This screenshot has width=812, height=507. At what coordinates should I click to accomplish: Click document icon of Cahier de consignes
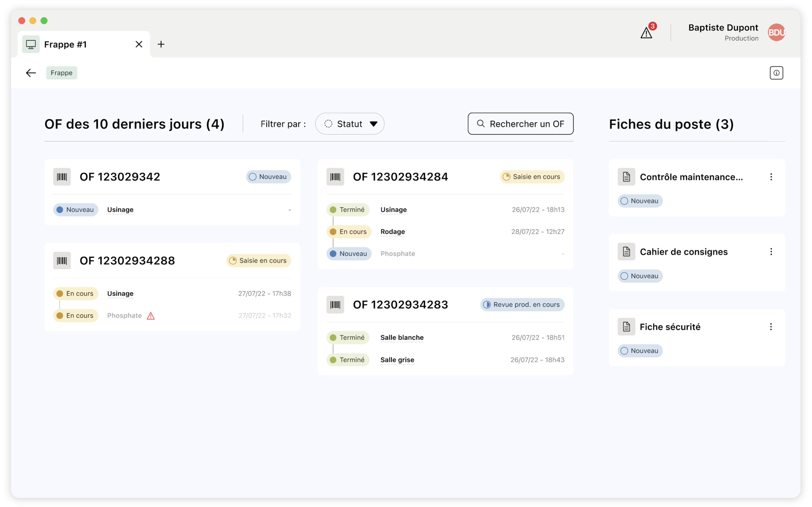[x=626, y=252]
